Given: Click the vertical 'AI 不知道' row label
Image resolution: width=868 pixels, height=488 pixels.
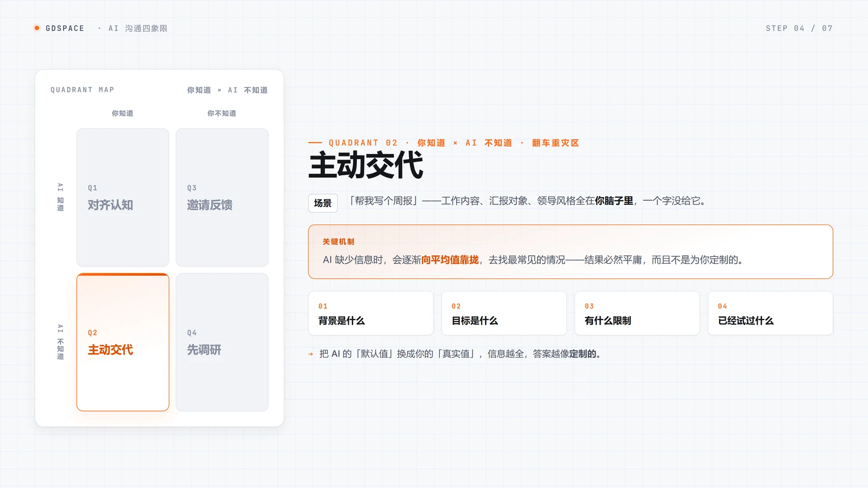Looking at the screenshot, I should [60, 342].
